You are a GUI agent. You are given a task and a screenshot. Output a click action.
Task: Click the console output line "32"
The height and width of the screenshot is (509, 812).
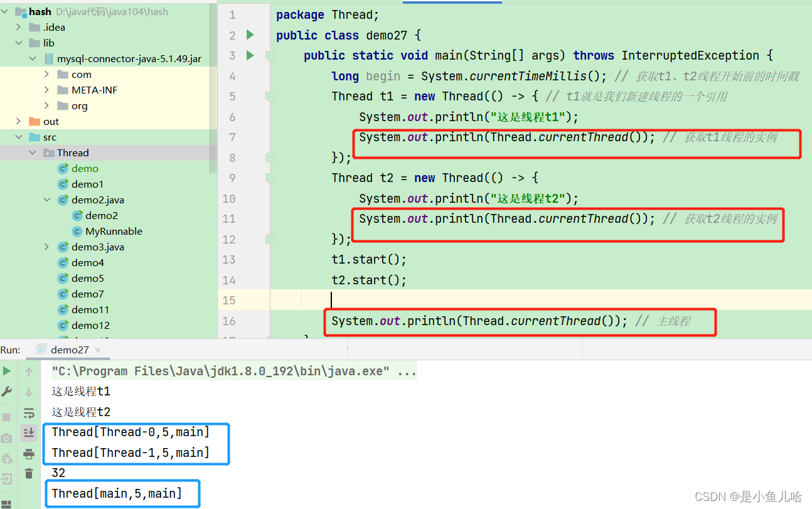click(58, 473)
